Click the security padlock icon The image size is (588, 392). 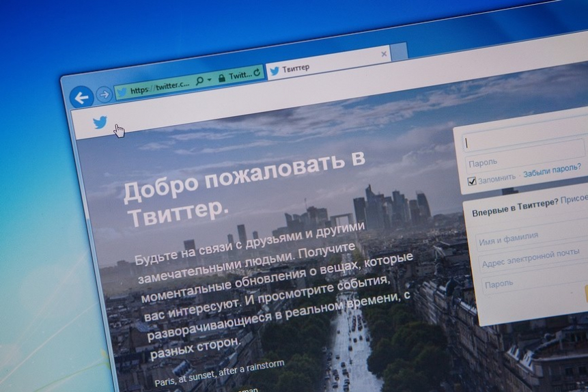tap(222, 78)
